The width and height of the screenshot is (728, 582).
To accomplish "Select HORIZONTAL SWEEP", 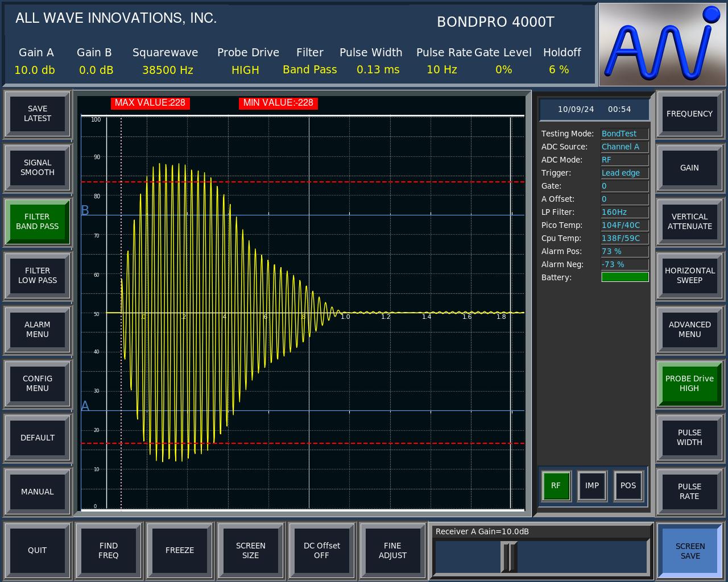I will (x=689, y=276).
